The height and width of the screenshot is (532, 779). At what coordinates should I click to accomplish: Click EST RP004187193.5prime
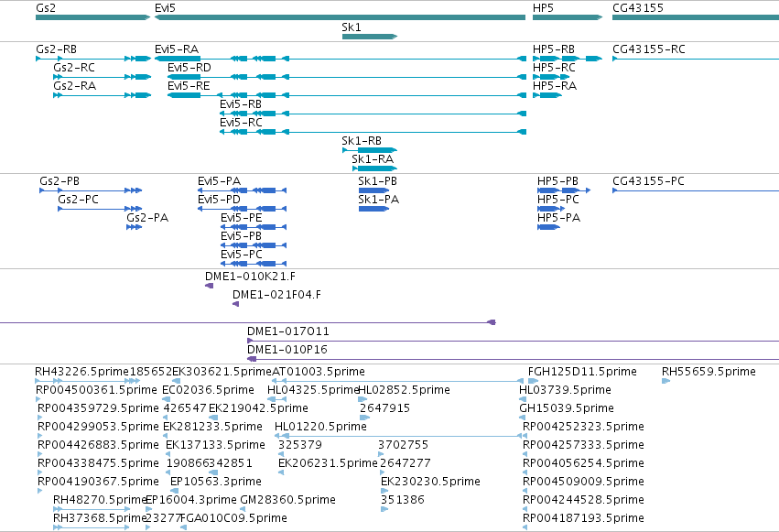point(583,518)
